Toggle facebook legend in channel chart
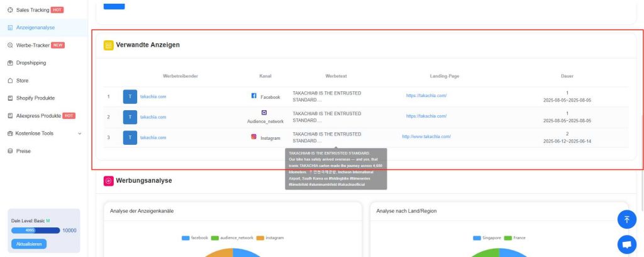This screenshot has width=644, height=257. pyautogui.click(x=195, y=238)
